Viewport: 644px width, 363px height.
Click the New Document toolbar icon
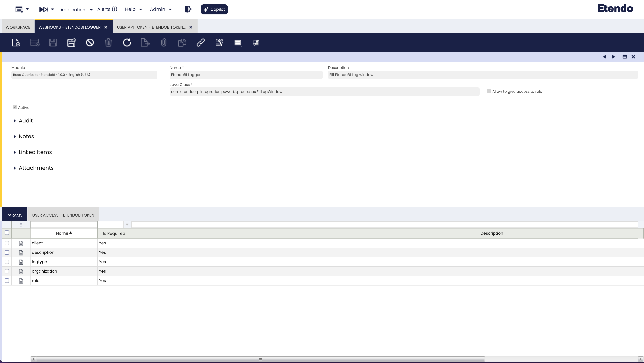tap(16, 42)
